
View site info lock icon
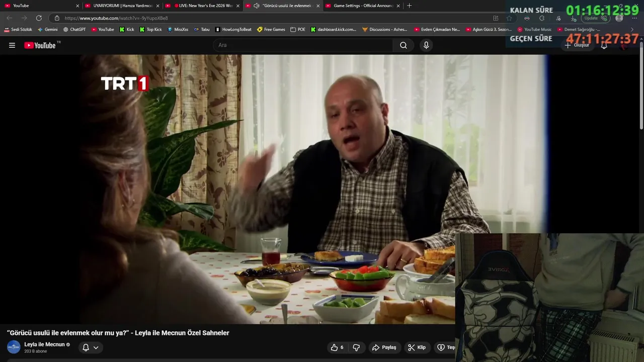point(57,18)
